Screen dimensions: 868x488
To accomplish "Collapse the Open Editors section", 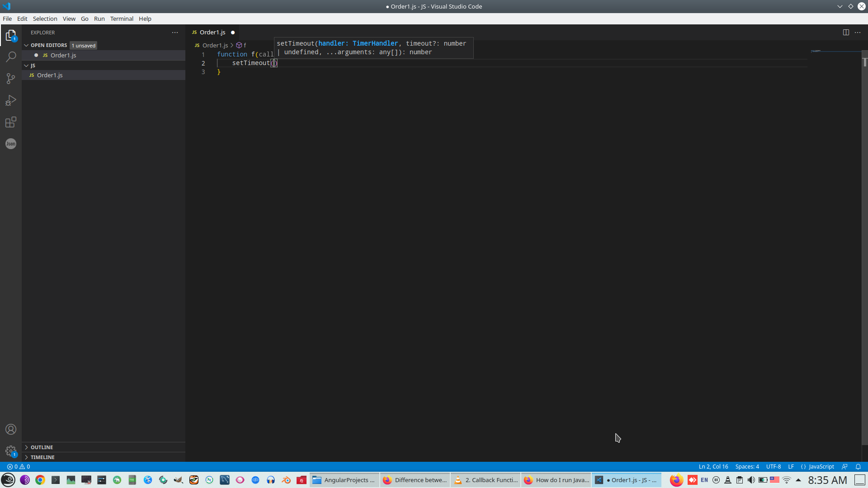I will point(48,45).
